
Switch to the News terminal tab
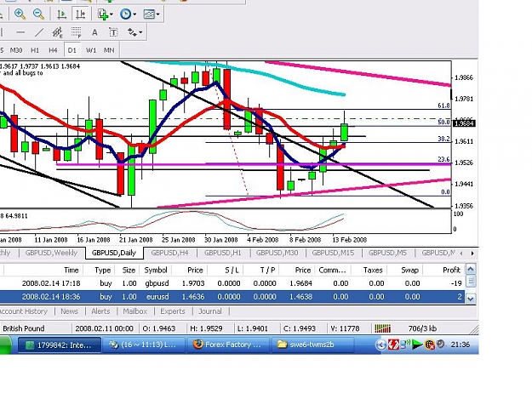(69, 311)
